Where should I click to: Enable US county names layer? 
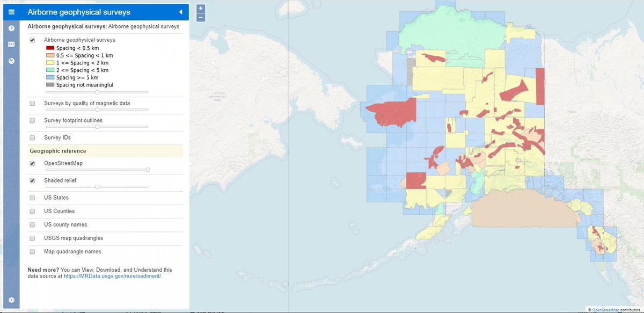(x=32, y=224)
